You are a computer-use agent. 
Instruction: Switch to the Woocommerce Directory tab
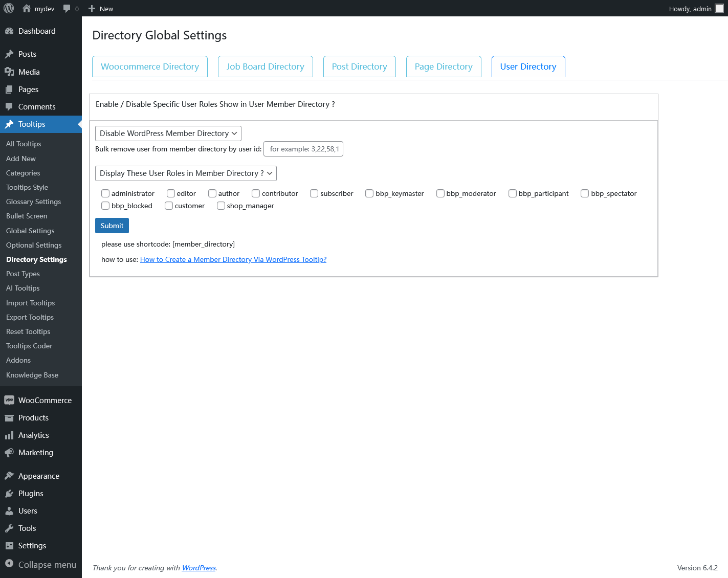(149, 66)
